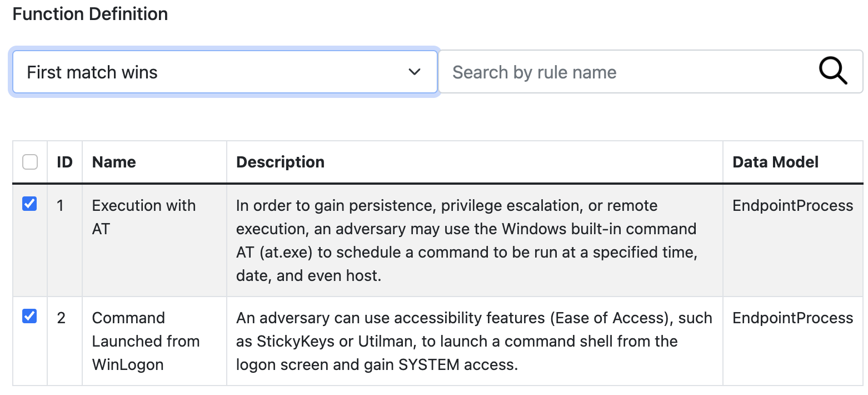Click the dropdown chevron arrow
The width and height of the screenshot is (868, 395).
point(414,72)
